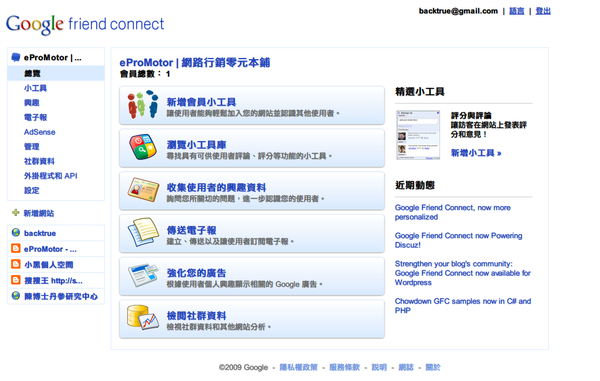Click the 傳送電子報 heading link
Image resolution: width=600 pixels, height=381 pixels.
191,230
